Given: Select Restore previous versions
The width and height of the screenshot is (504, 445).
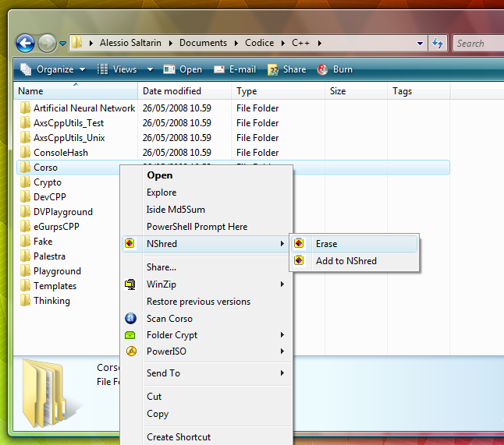Looking at the screenshot, I should 207,302.
